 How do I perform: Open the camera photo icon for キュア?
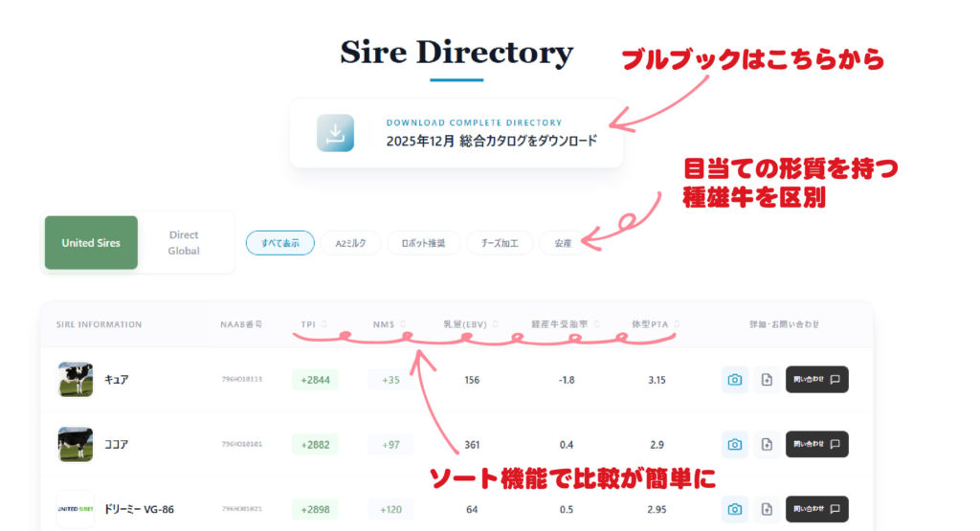pos(734,380)
